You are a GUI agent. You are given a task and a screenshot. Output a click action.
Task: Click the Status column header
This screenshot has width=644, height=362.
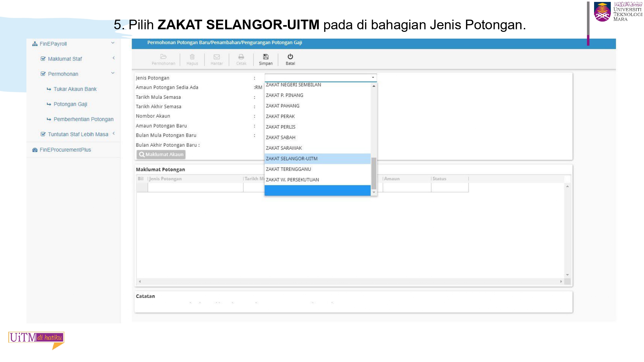[x=450, y=179]
